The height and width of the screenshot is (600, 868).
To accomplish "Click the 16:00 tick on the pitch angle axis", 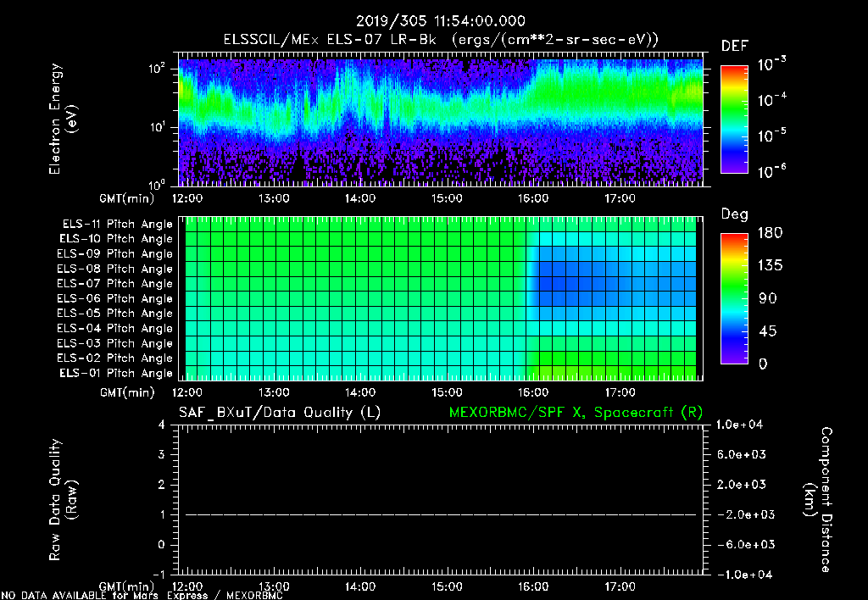I will [x=533, y=392].
